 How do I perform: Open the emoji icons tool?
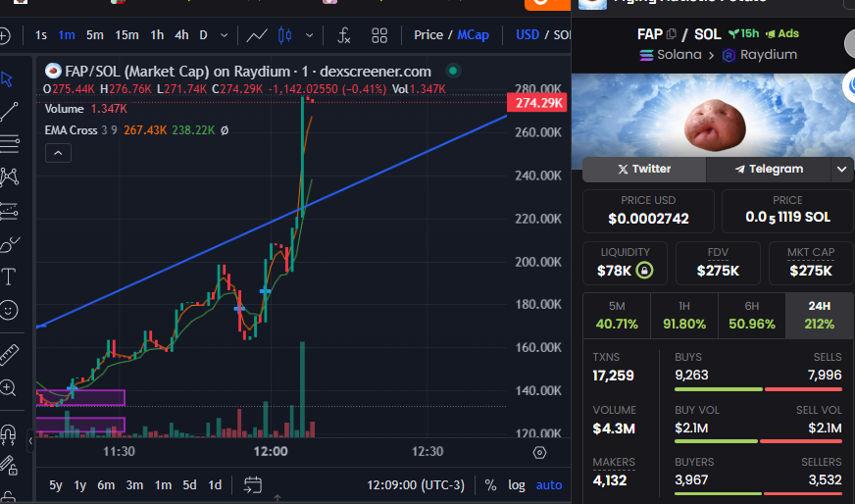pyautogui.click(x=9, y=311)
